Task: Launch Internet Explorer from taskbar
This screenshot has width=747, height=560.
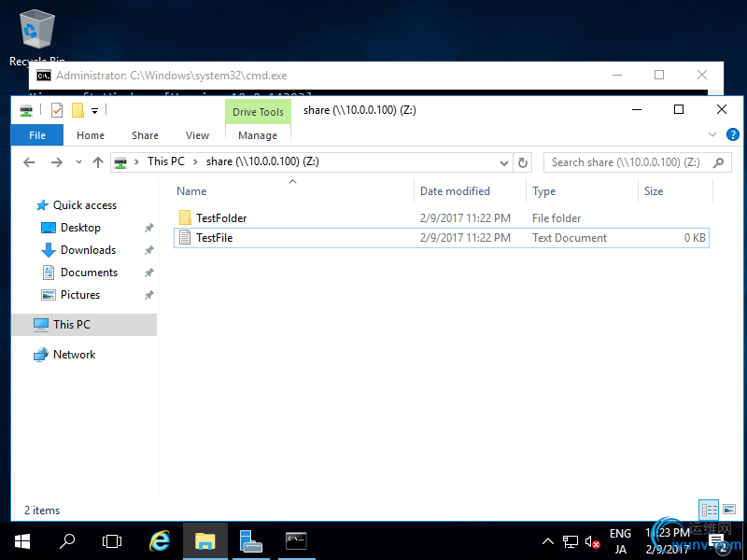Action: pyautogui.click(x=160, y=541)
